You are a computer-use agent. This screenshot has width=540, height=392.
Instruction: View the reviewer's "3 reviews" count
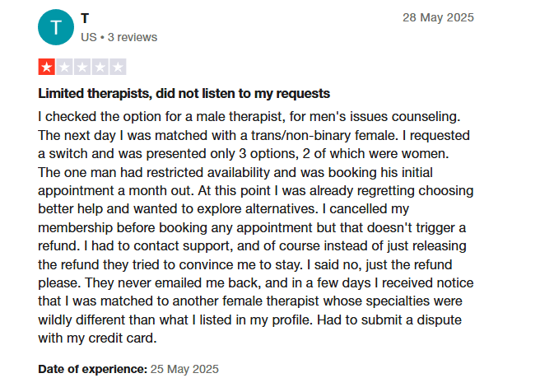click(132, 37)
